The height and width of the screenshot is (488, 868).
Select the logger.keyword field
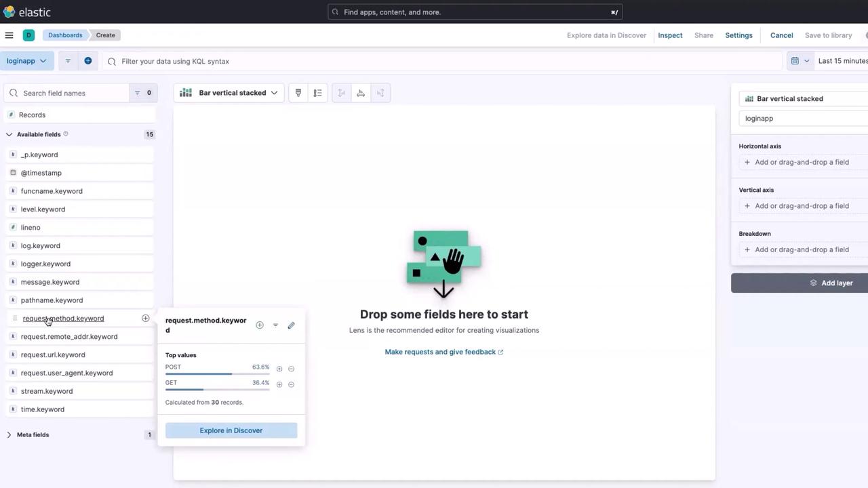pos(80,264)
